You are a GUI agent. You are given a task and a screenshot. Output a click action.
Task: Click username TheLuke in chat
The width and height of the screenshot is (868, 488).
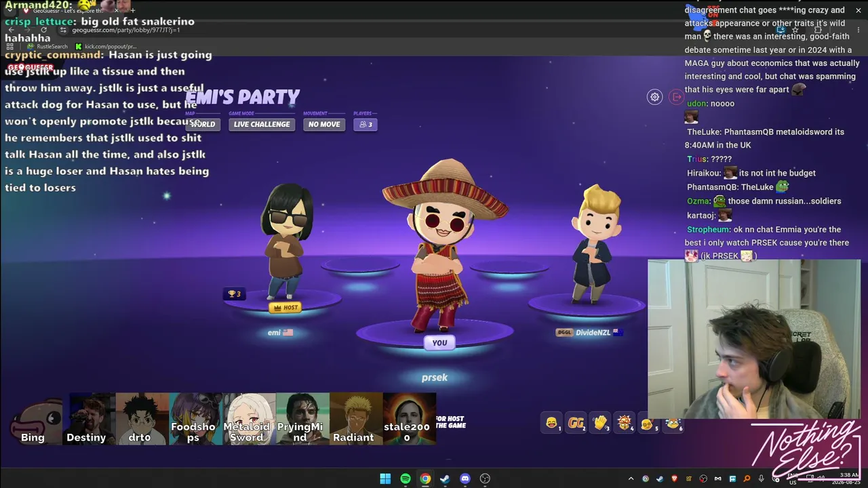click(x=703, y=132)
